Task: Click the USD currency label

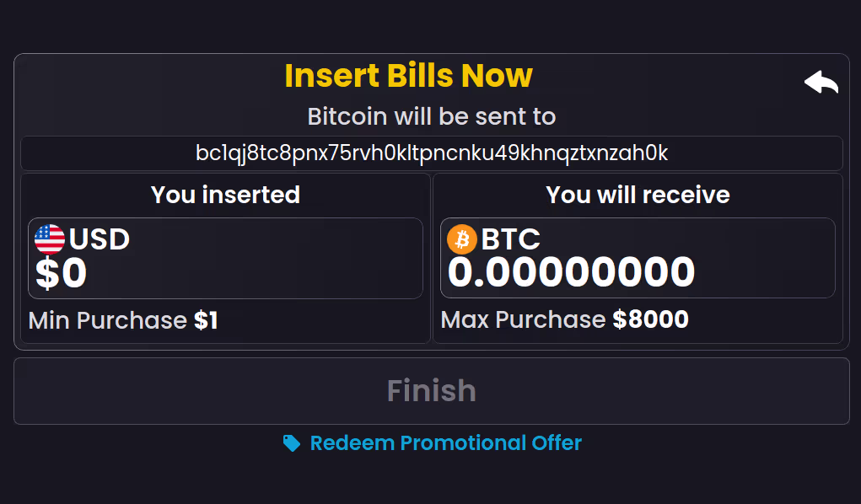Action: [x=100, y=239]
